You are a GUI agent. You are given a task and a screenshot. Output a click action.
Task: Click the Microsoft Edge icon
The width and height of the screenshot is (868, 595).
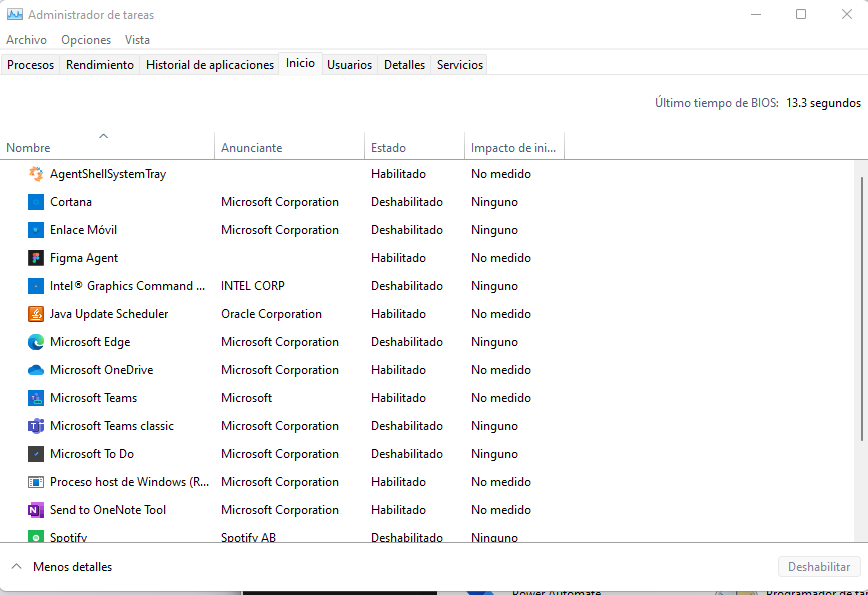pos(36,342)
